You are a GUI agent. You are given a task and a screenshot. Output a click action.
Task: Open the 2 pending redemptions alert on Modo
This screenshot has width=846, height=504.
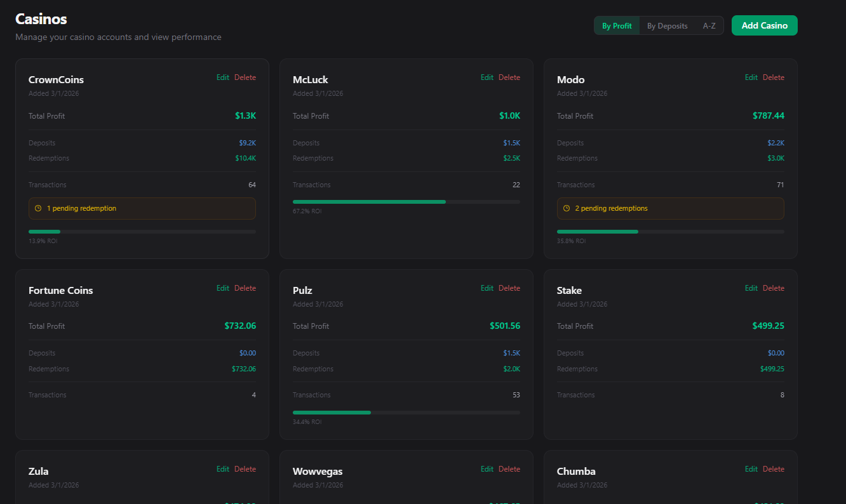click(x=670, y=208)
